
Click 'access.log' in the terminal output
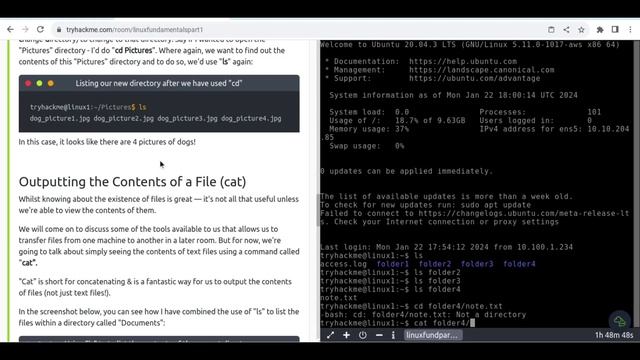click(x=343, y=264)
